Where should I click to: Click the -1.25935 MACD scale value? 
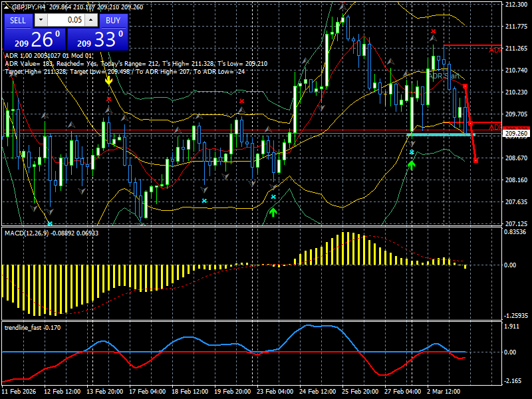pos(516,315)
